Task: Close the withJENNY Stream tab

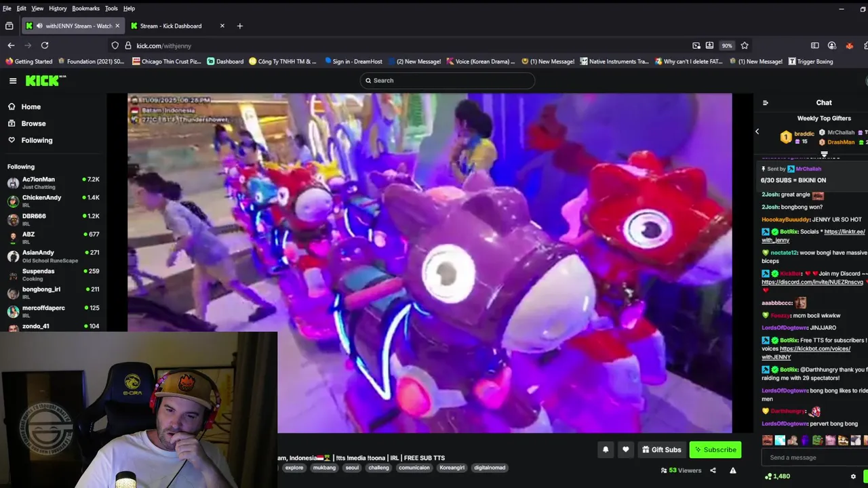Action: (x=117, y=26)
